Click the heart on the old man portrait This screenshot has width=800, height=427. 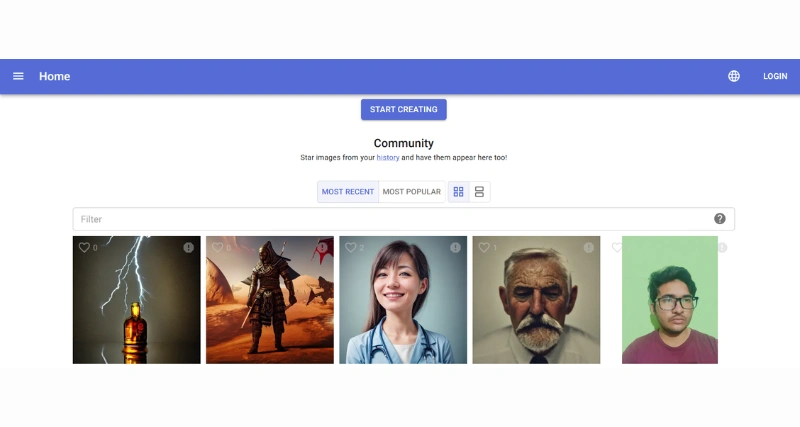point(483,248)
